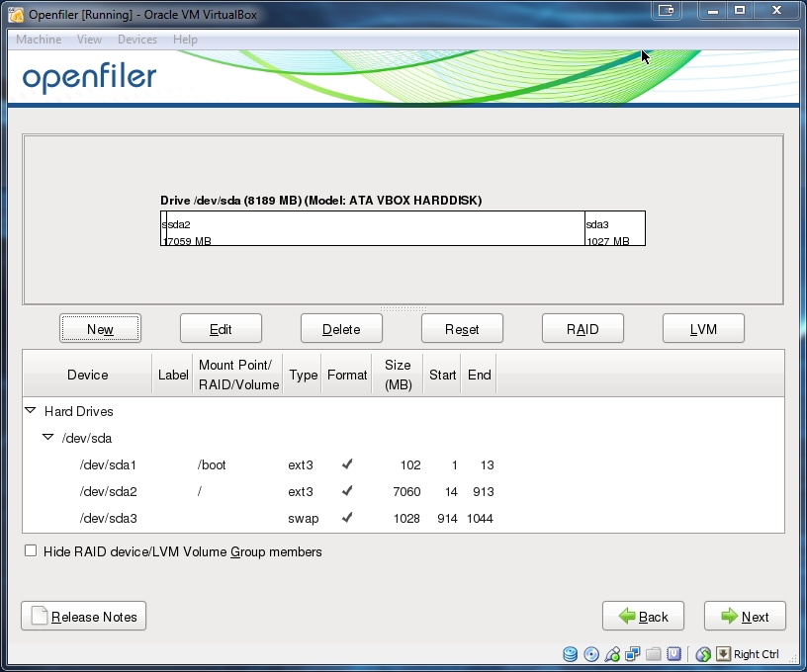Enable Hide RAID device/LVM Volume Group members
The image size is (807, 672).
coord(32,551)
